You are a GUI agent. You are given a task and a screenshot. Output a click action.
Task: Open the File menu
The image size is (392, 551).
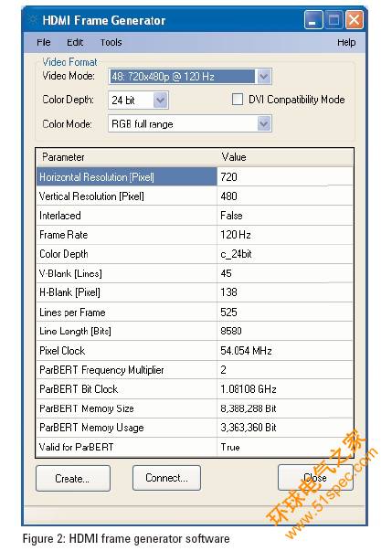[x=44, y=43]
